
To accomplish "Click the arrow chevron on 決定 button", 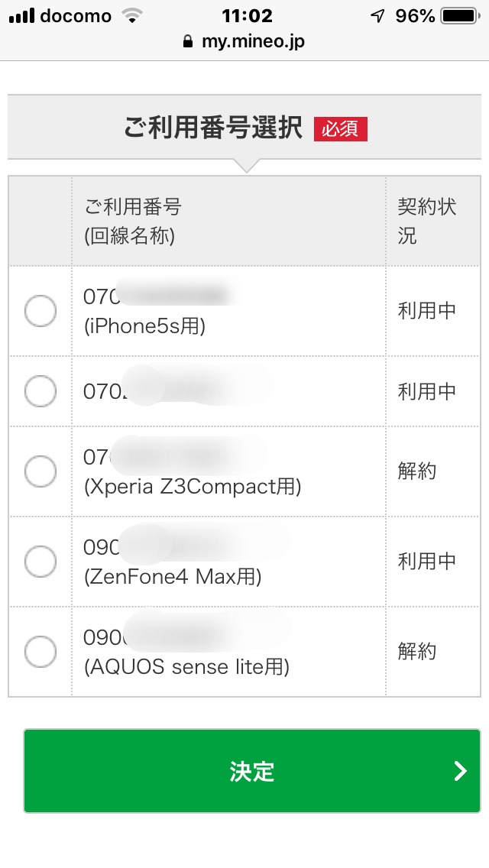I will (x=460, y=771).
